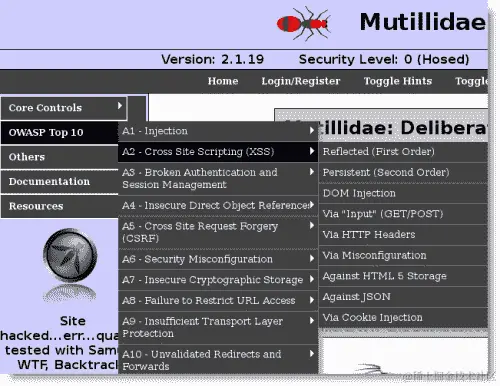500x386 pixels.
Task: Select A3 - Broken Authentication and Session Management
Action: pos(218,179)
